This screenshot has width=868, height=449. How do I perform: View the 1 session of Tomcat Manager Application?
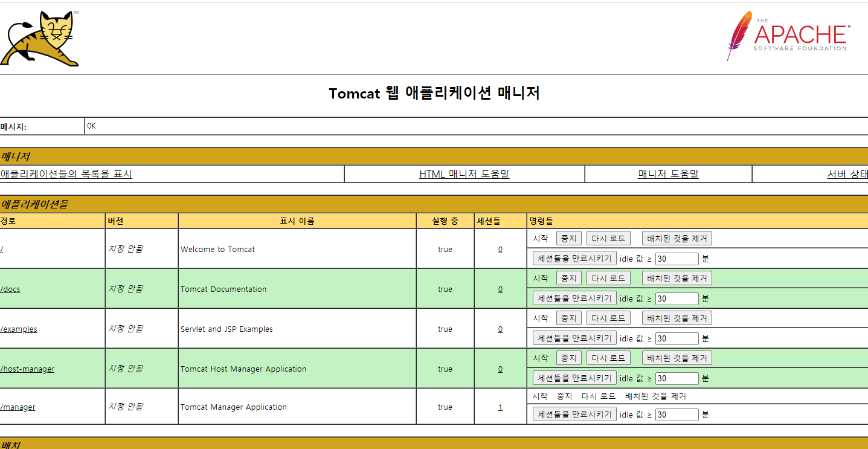(500, 407)
